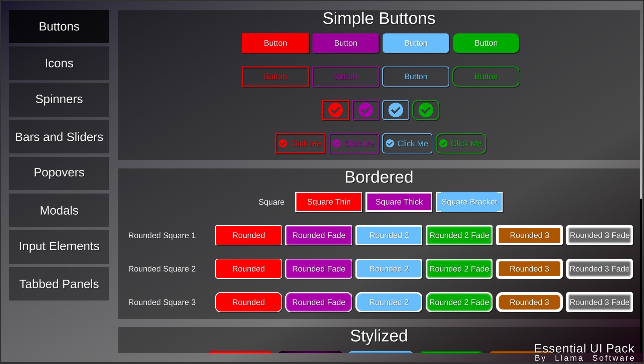Click the check icon in green Click Me
This screenshot has height=364, width=644.
[x=443, y=143]
